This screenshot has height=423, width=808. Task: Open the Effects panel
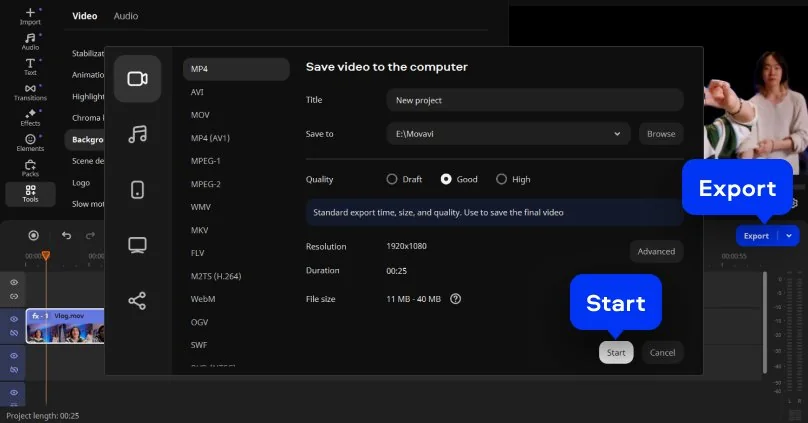(x=30, y=116)
